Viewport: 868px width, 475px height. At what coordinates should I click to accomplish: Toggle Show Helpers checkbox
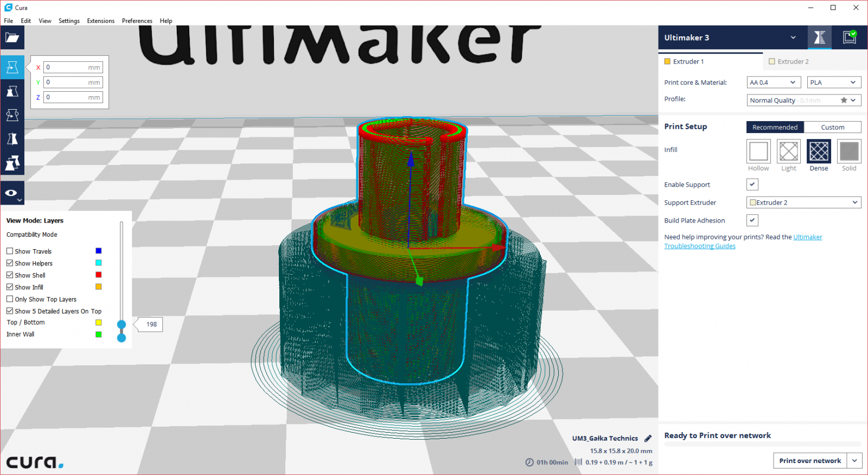[x=10, y=263]
